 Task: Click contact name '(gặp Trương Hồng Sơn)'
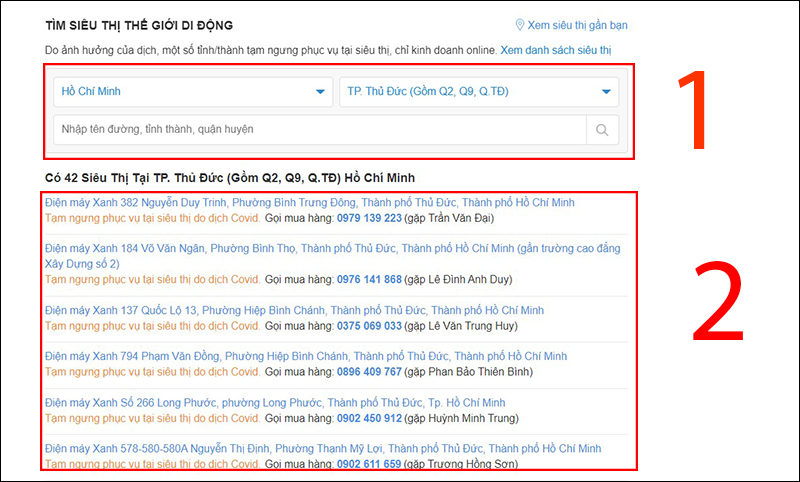tap(461, 464)
